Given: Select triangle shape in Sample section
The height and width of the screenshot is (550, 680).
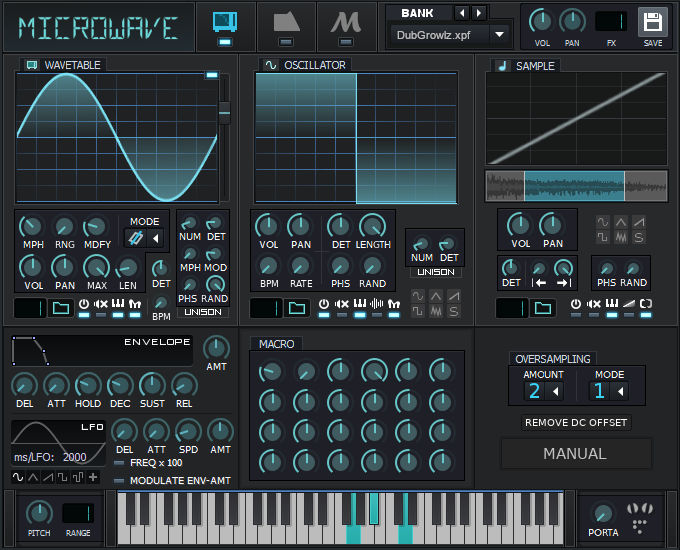Looking at the screenshot, I should click(621, 223).
